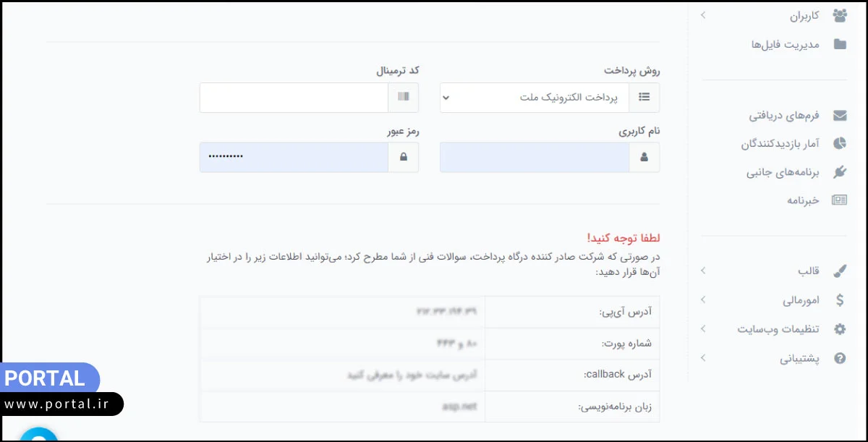Select the خبرنامه newsletter icon
Image resolution: width=868 pixels, height=442 pixels.
[839, 200]
